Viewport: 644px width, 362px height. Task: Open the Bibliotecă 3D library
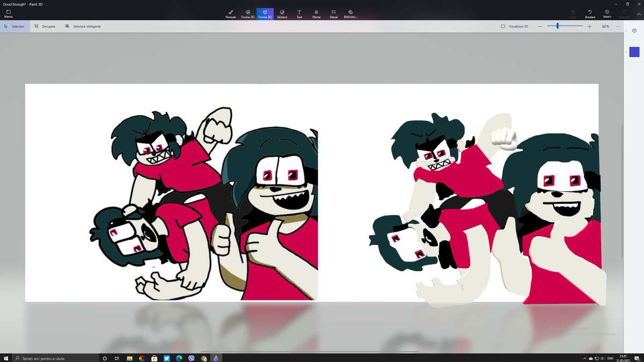coord(350,14)
